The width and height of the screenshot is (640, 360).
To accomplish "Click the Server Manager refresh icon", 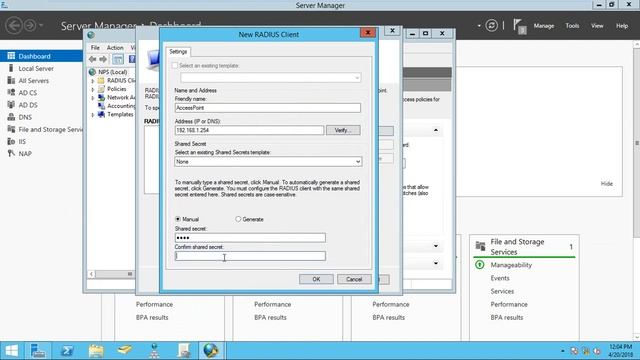I will coord(491,26).
